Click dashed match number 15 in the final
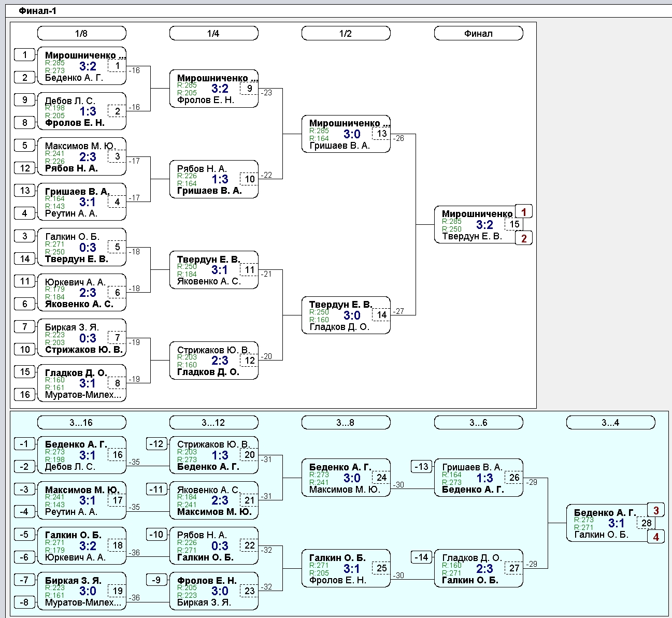Image resolution: width=672 pixels, height=618 pixels. tap(514, 224)
